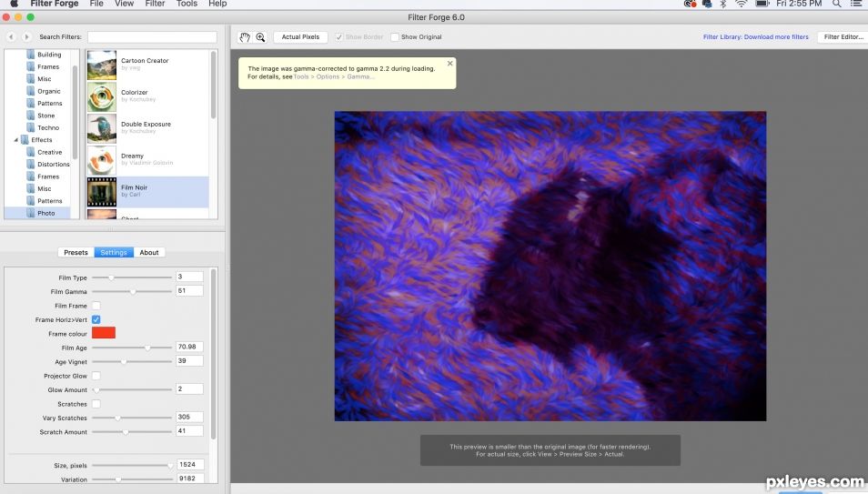Click the filter list scrollbar
Screen dimensions: 868x494
213,85
